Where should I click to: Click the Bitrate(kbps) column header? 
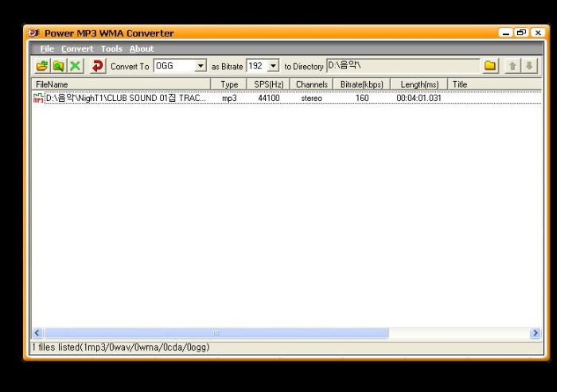362,84
